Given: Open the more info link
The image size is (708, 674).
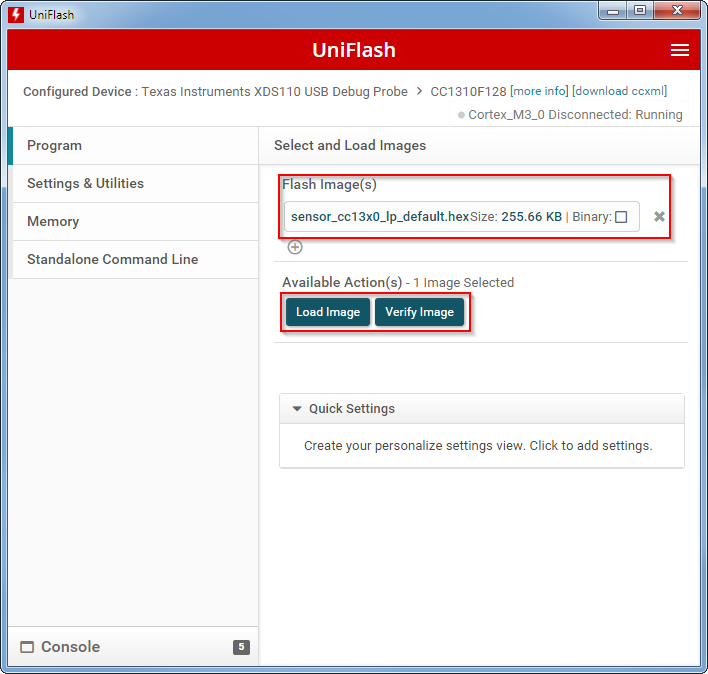Looking at the screenshot, I should pos(539,92).
